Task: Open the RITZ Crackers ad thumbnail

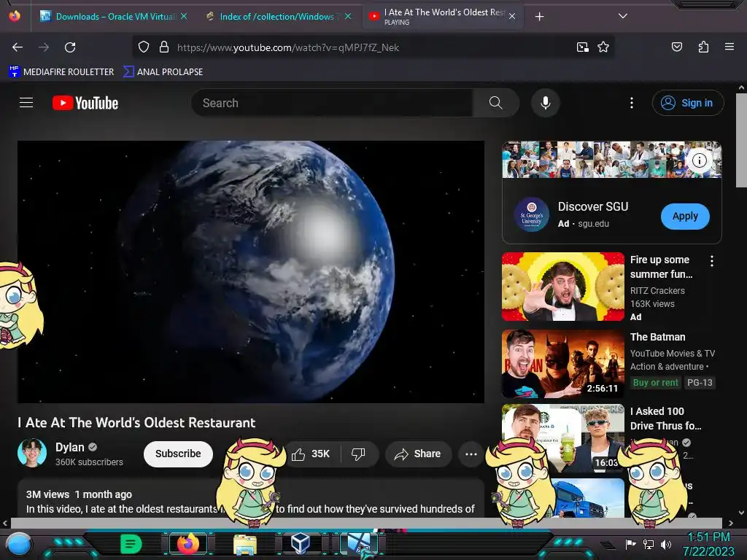Action: pyautogui.click(x=563, y=287)
